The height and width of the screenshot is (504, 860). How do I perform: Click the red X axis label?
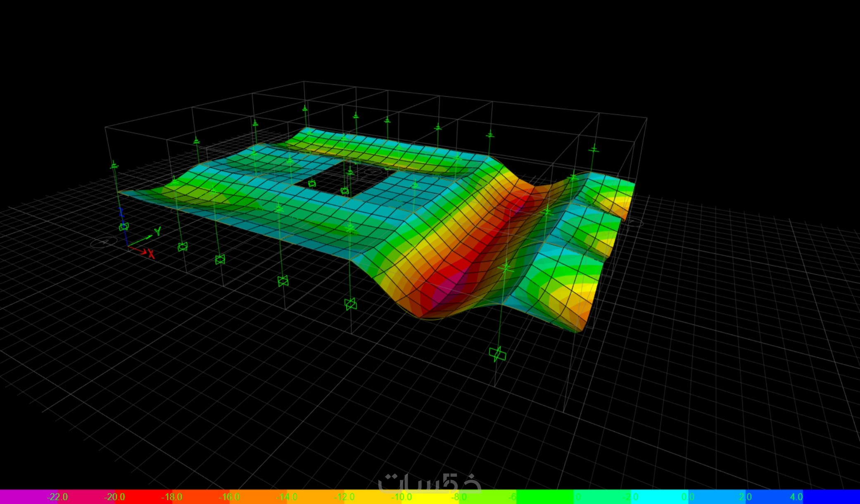click(151, 254)
